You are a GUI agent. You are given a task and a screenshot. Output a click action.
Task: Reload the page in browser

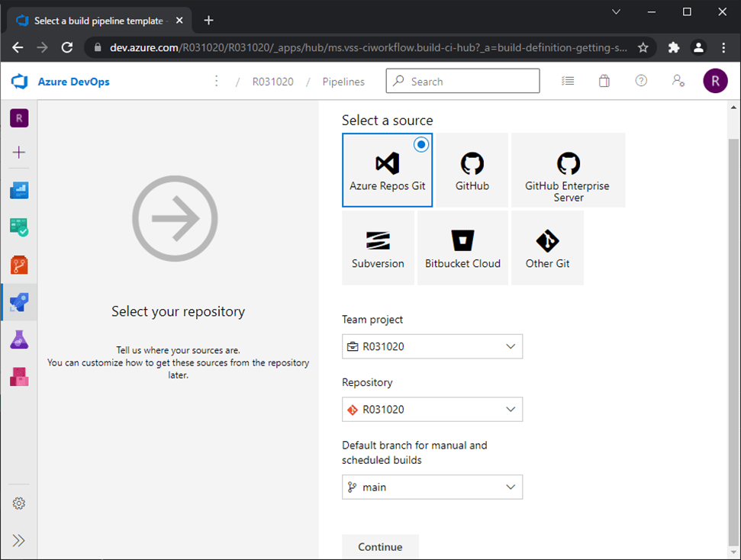(x=67, y=47)
